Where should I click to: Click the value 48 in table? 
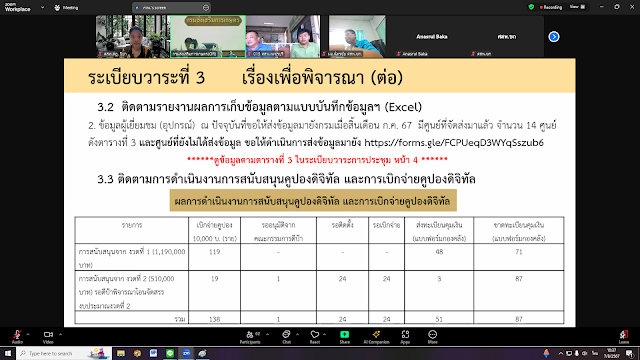pyautogui.click(x=439, y=252)
